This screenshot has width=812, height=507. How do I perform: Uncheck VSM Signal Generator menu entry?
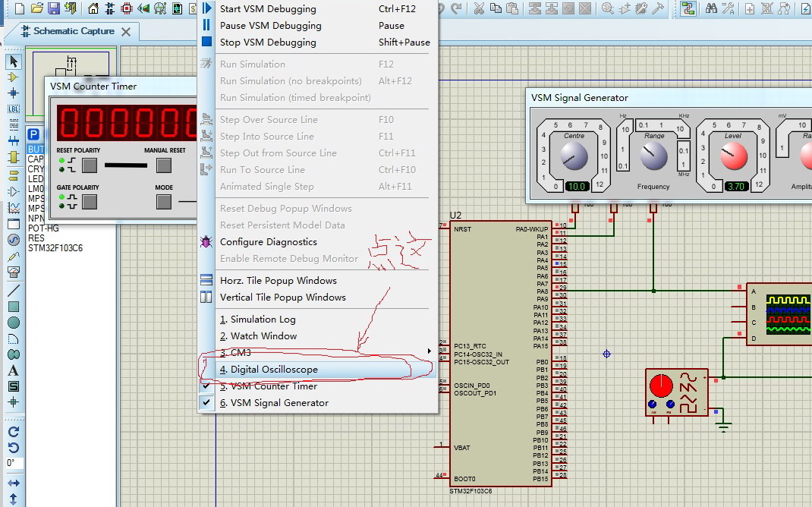coord(279,403)
